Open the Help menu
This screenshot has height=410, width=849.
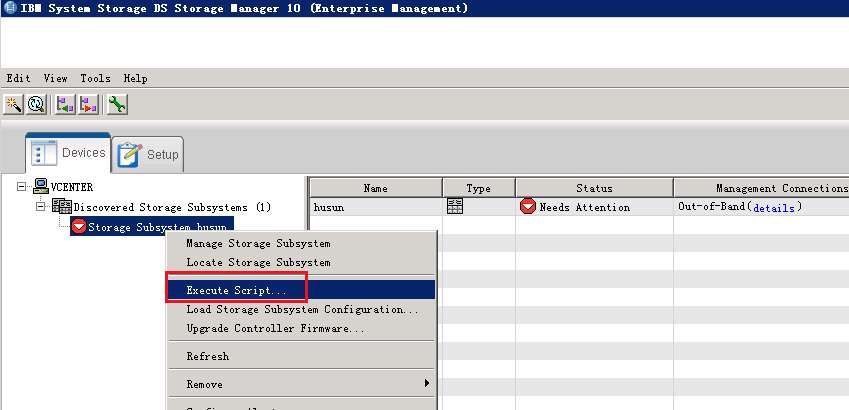(135, 79)
